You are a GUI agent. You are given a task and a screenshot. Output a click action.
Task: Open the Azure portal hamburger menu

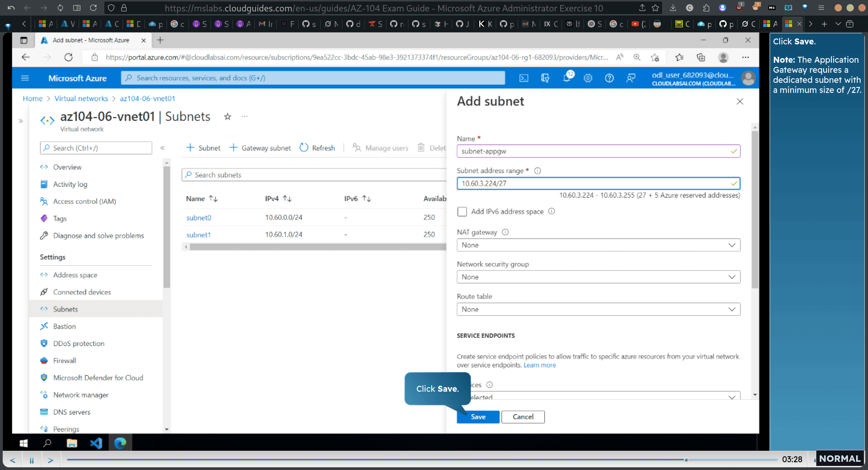pyautogui.click(x=25, y=78)
